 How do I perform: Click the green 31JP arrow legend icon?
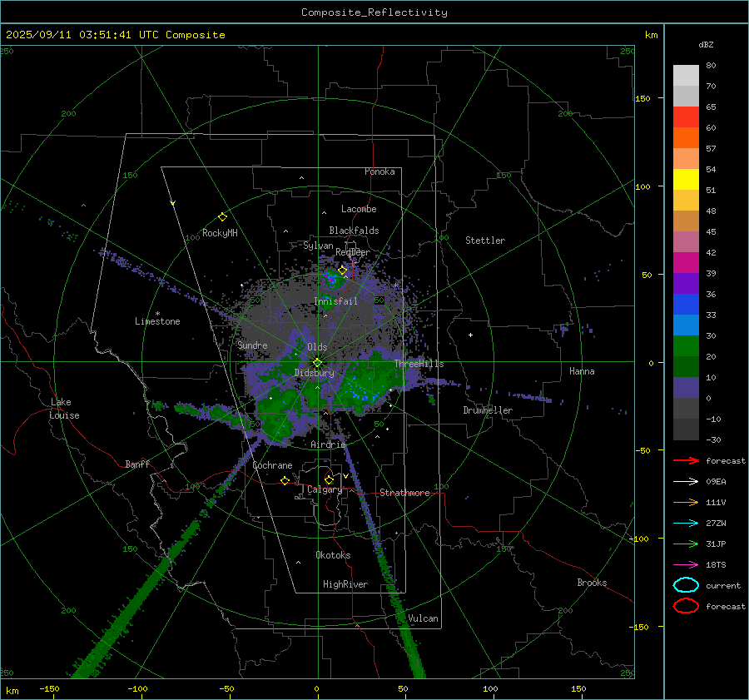[686, 544]
